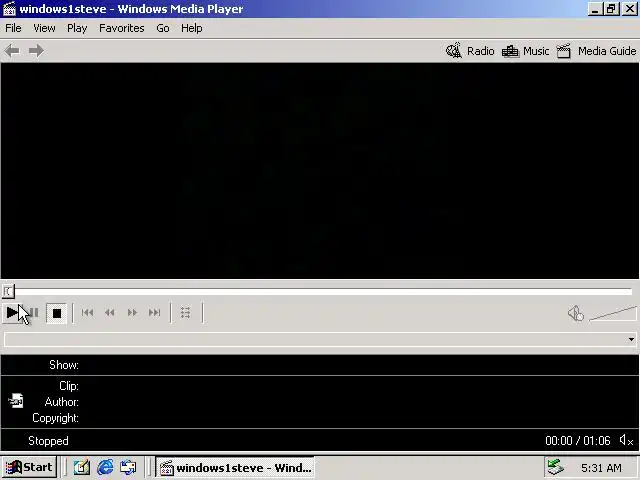Rewind the video

pyautogui.click(x=109, y=313)
